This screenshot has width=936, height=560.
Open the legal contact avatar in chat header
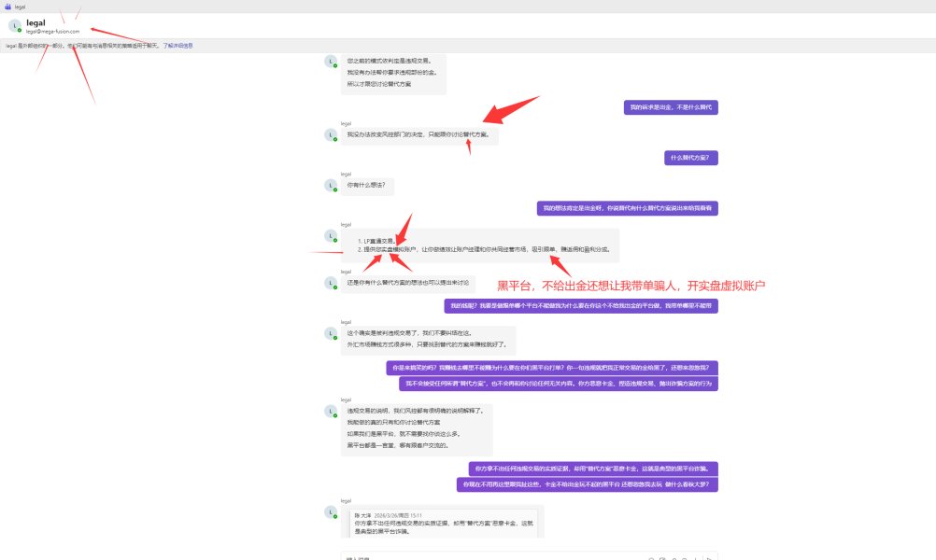click(15, 25)
